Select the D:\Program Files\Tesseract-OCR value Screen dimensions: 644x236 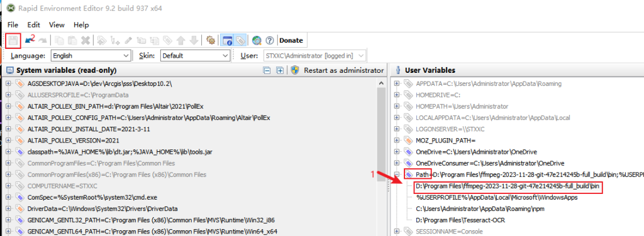(460, 220)
